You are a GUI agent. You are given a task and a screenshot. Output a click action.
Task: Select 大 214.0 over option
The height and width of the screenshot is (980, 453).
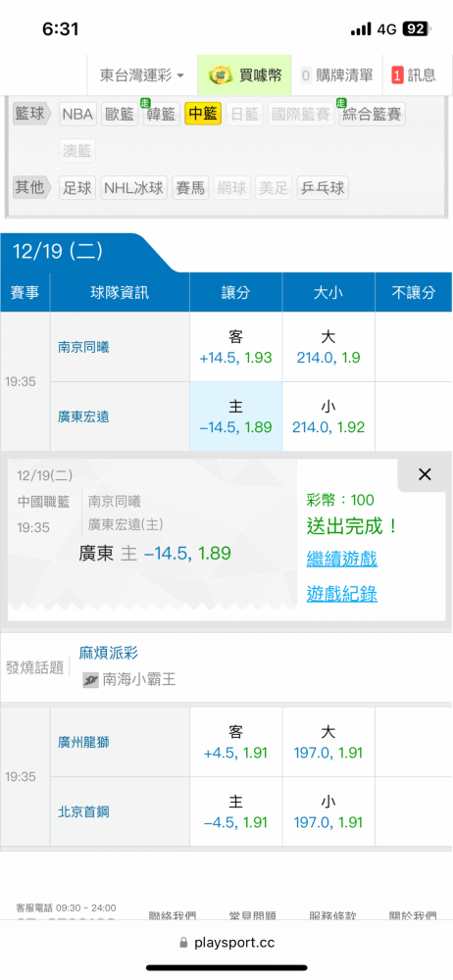328,348
